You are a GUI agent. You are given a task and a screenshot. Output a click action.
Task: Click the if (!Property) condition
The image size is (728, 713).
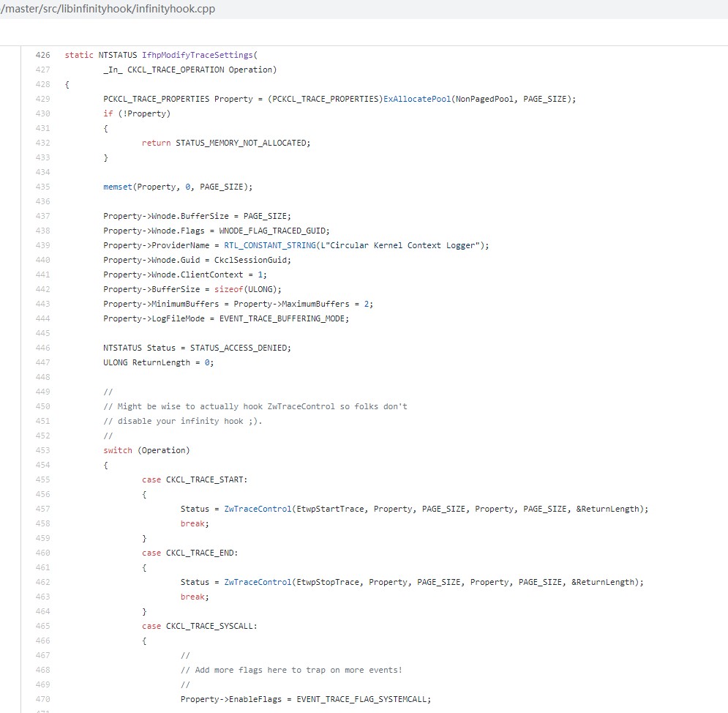137,113
